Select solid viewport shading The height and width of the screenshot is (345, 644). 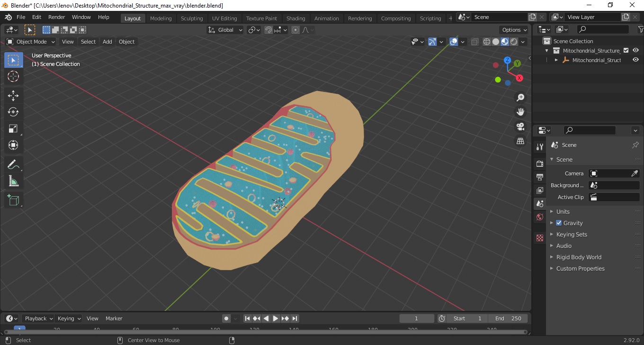point(496,42)
